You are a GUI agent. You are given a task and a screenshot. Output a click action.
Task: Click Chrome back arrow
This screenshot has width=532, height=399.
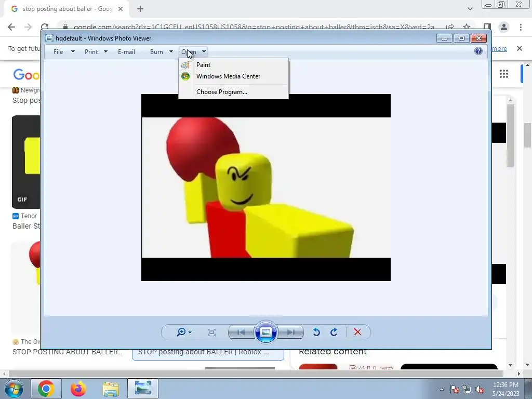pos(11,27)
